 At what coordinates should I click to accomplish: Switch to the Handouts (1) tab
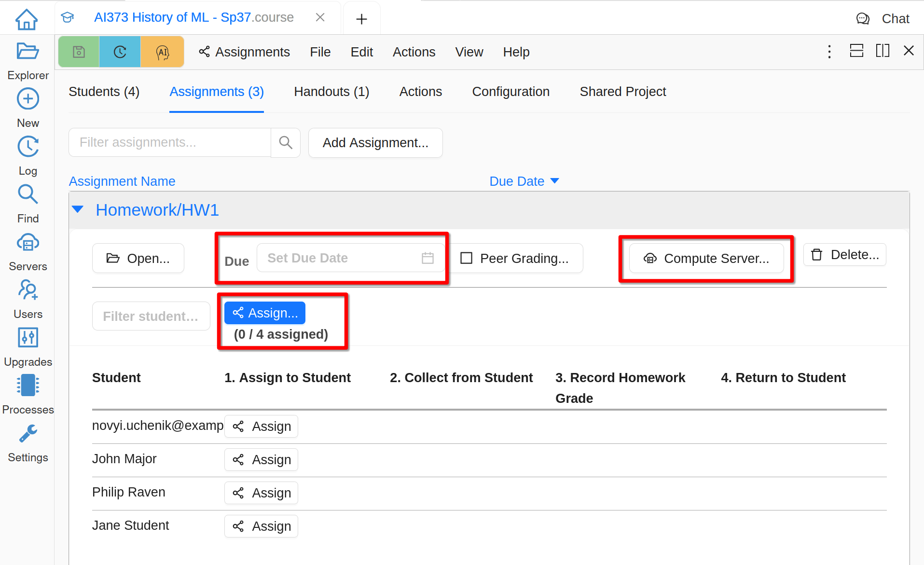[331, 92]
